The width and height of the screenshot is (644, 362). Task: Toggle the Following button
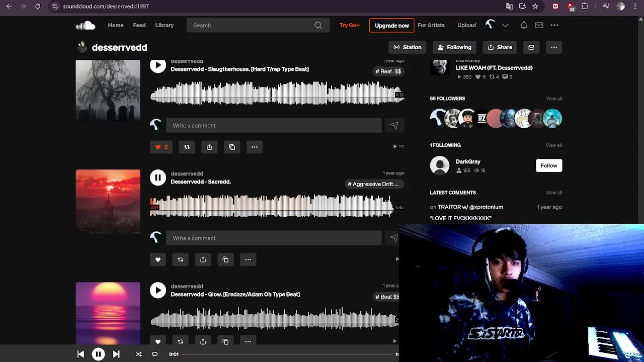click(x=455, y=47)
